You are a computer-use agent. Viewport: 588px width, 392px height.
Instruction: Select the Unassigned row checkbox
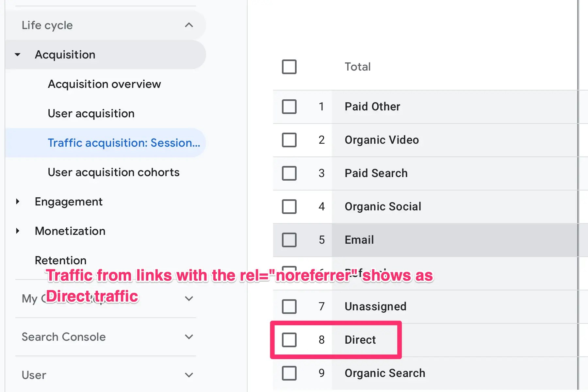tap(289, 306)
